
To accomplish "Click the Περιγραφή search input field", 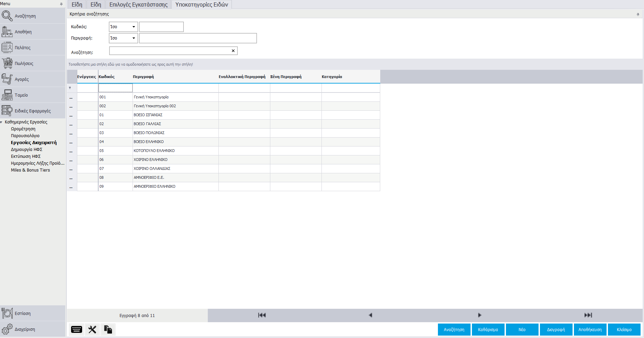I will tap(198, 38).
